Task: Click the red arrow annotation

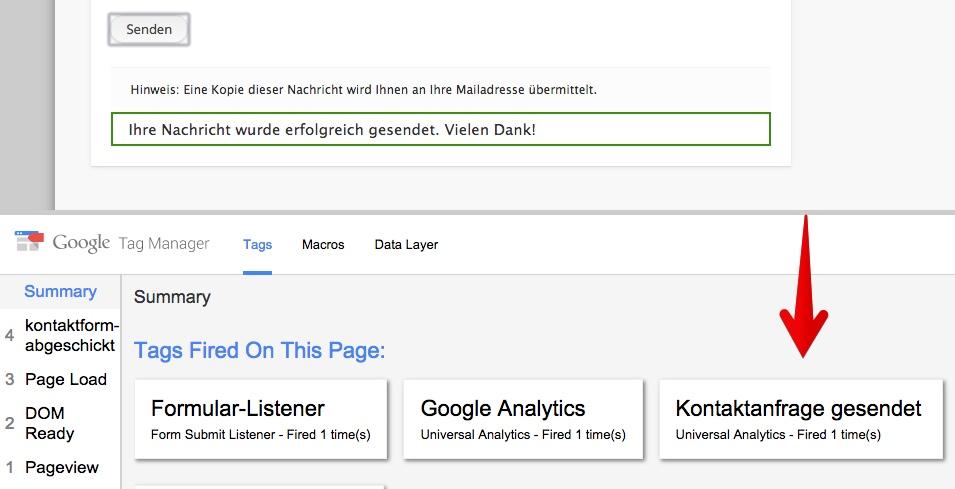Action: click(804, 286)
